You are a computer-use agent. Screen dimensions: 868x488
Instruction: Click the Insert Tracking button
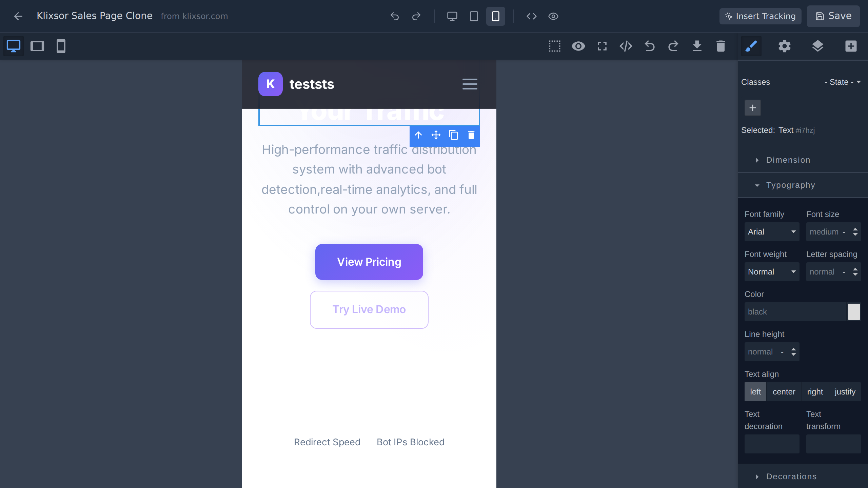760,16
